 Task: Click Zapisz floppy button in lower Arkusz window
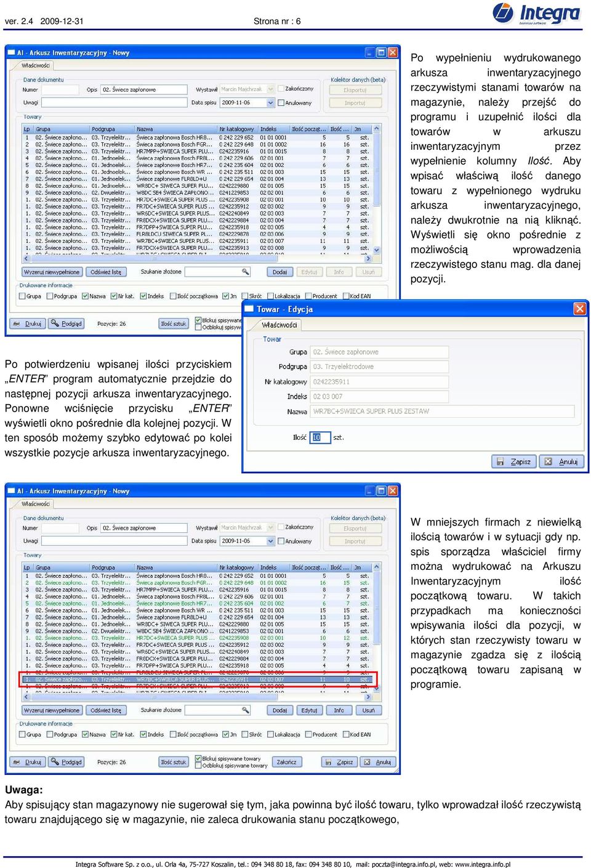pyautogui.click(x=339, y=762)
